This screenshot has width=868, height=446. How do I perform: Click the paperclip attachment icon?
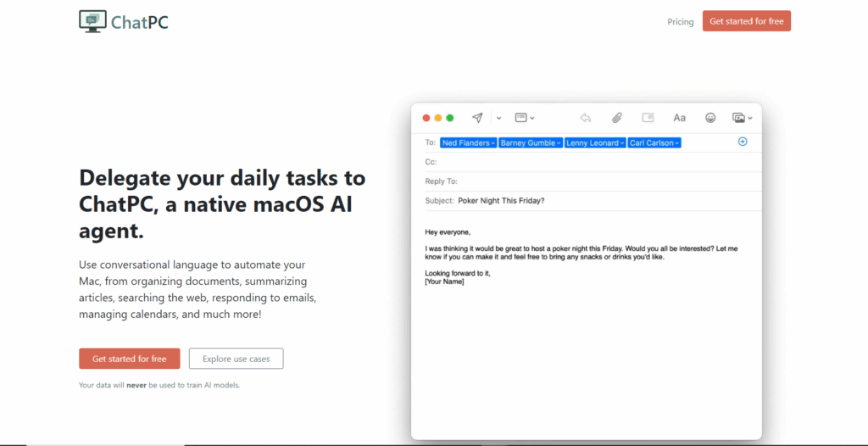pos(617,118)
